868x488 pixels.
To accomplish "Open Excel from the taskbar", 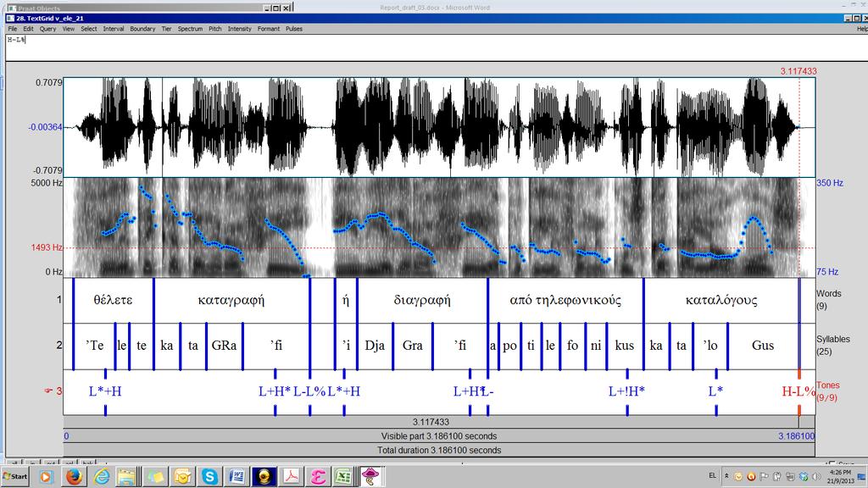I will tap(344, 476).
